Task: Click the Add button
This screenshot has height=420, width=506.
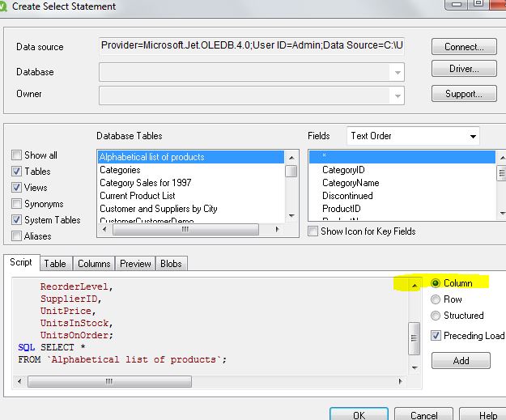Action: point(461,360)
